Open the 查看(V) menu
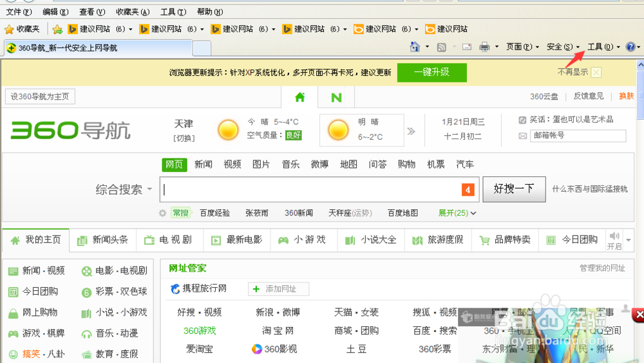644x363 pixels. pyautogui.click(x=92, y=12)
